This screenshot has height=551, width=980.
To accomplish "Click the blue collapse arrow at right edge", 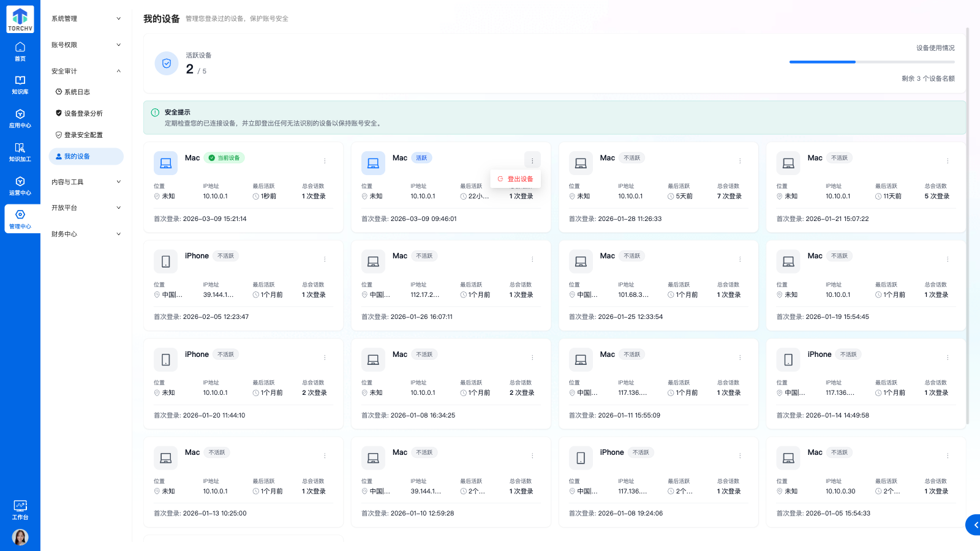I will [x=974, y=525].
